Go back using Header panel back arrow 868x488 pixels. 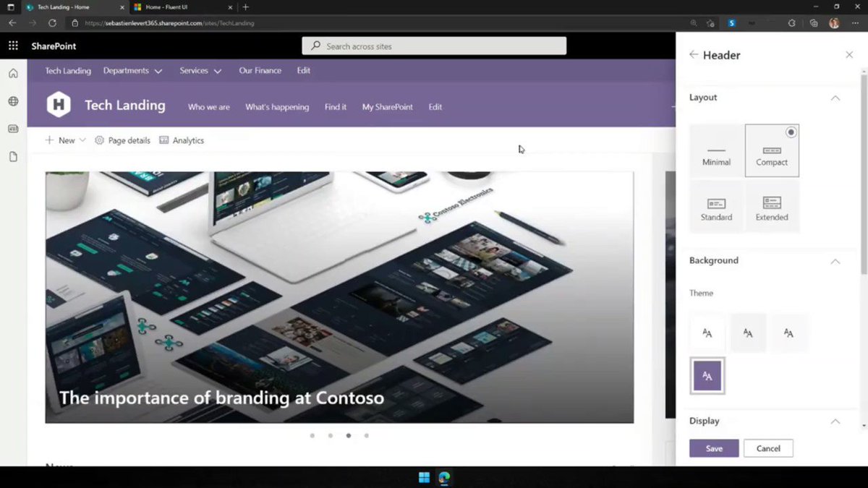(694, 54)
